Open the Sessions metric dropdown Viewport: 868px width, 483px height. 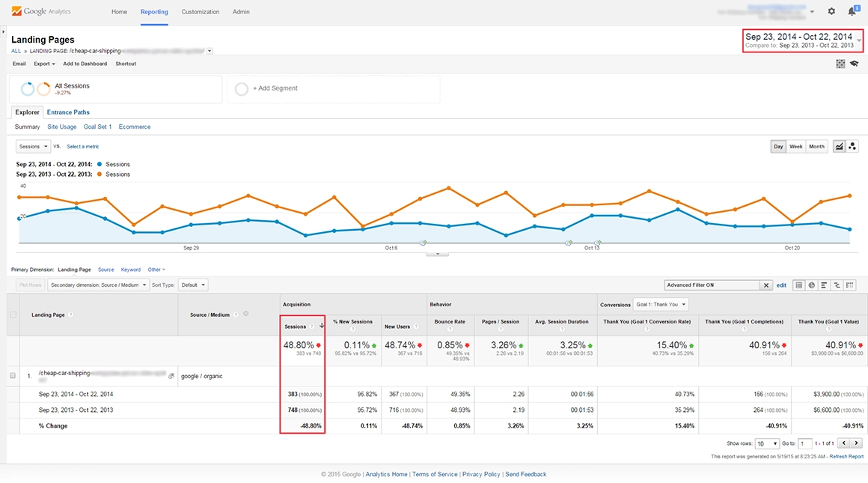click(x=33, y=147)
